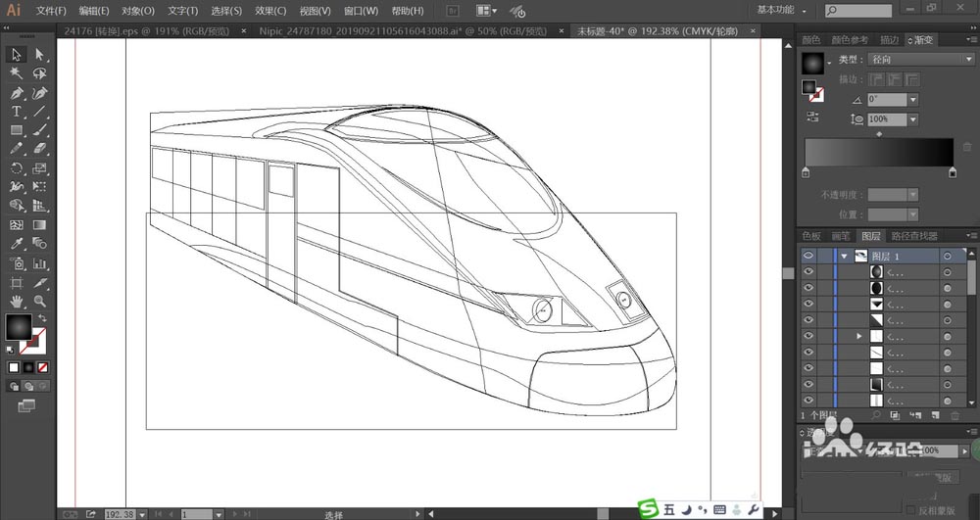Collapse 图层 1 with its triangle
Viewport: 980px width, 520px height.
tap(845, 256)
